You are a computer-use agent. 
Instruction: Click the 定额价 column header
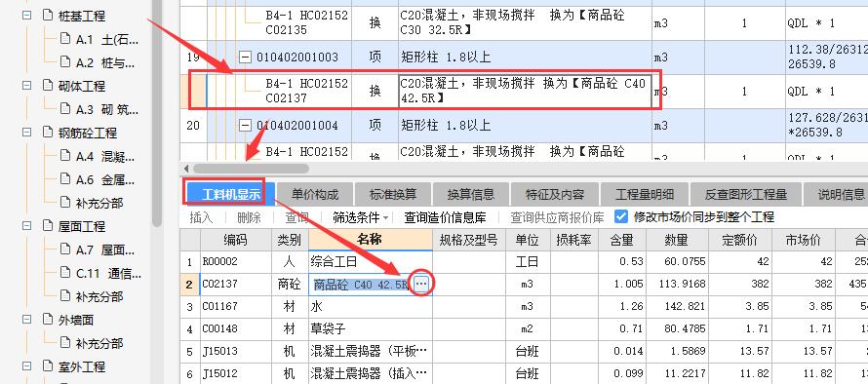click(x=740, y=240)
